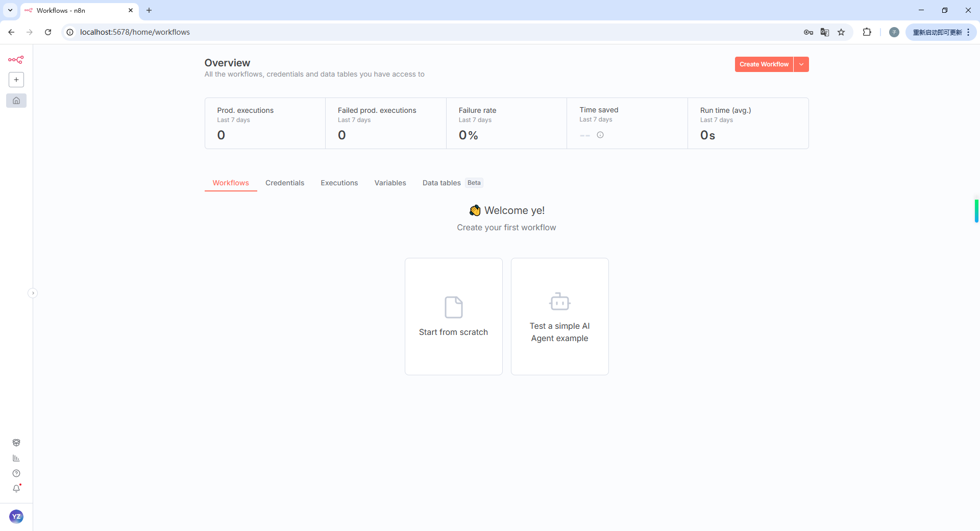Open the browser three-dot menu
The image size is (980, 531).
coord(968,32)
